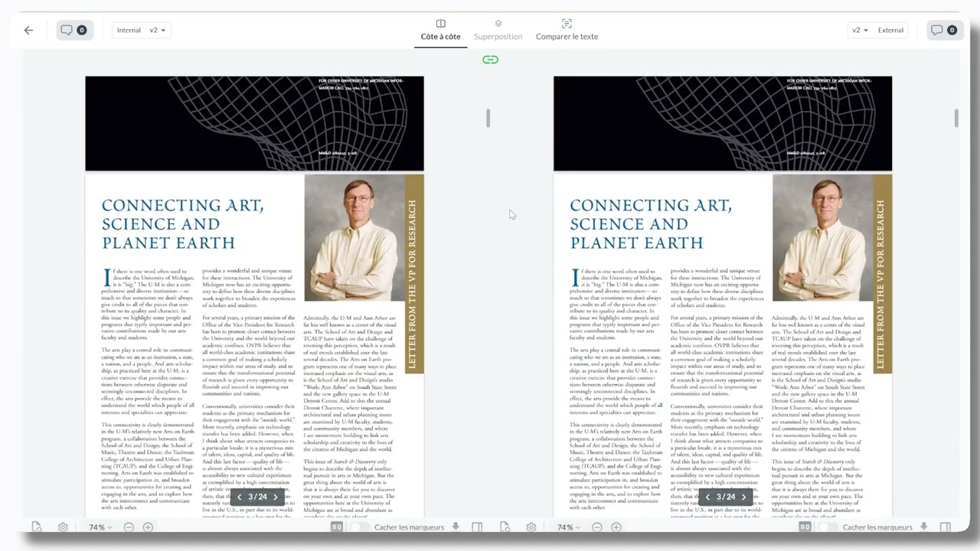The width and height of the screenshot is (980, 551).
Task: Open side panel icon in left toolbar
Action: [477, 527]
